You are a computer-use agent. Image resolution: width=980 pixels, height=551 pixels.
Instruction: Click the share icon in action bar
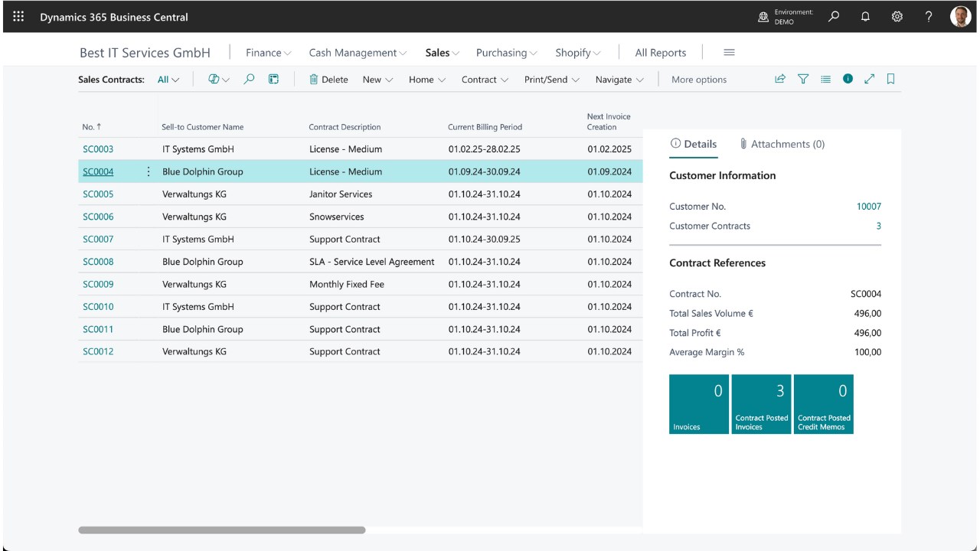coord(780,79)
